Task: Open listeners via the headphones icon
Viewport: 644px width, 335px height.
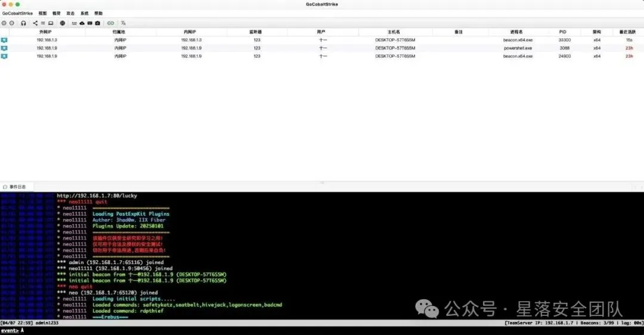Action: (23, 23)
